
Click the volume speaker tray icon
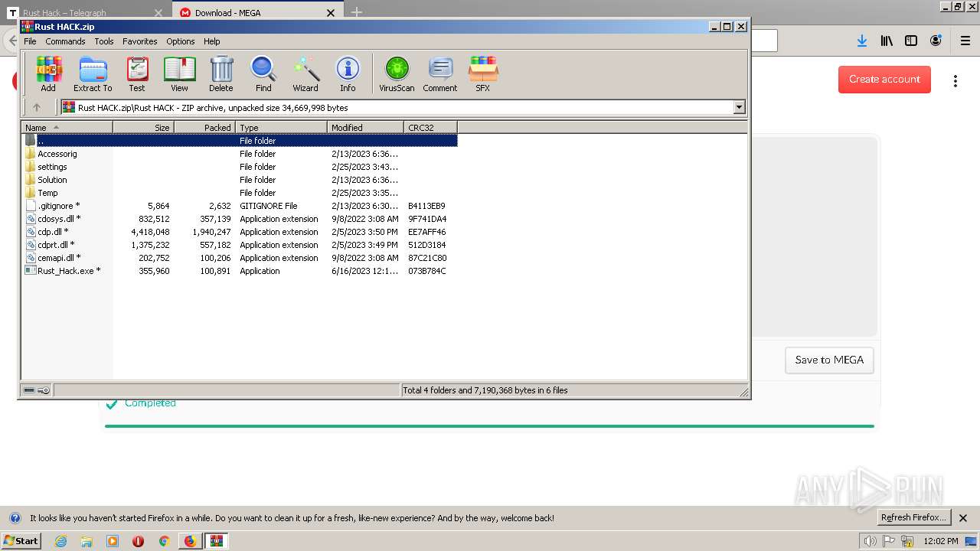point(870,541)
